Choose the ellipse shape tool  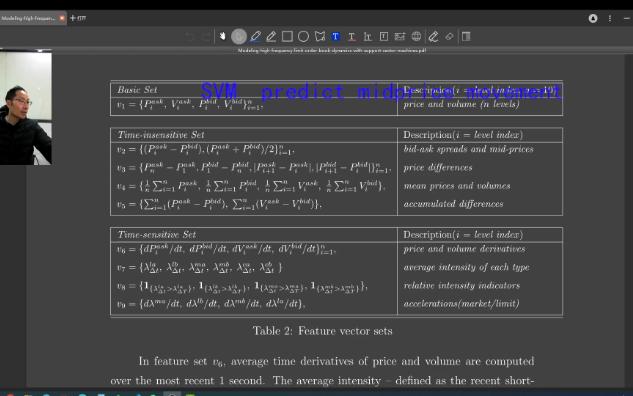click(303, 37)
